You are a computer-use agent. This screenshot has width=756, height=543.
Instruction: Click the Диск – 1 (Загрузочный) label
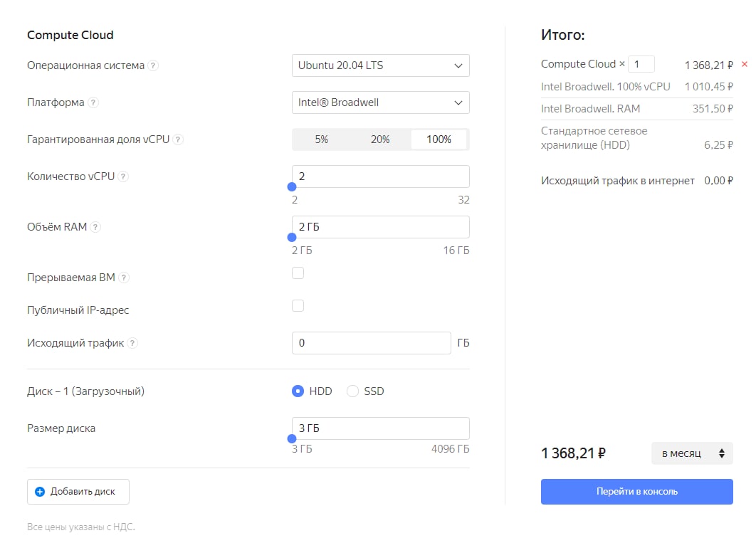pyautogui.click(x=86, y=391)
